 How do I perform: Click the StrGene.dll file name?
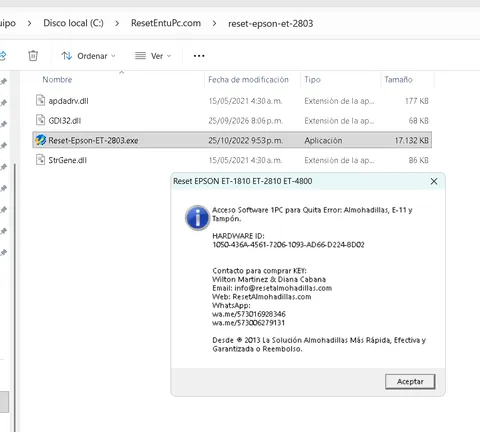coord(67,160)
